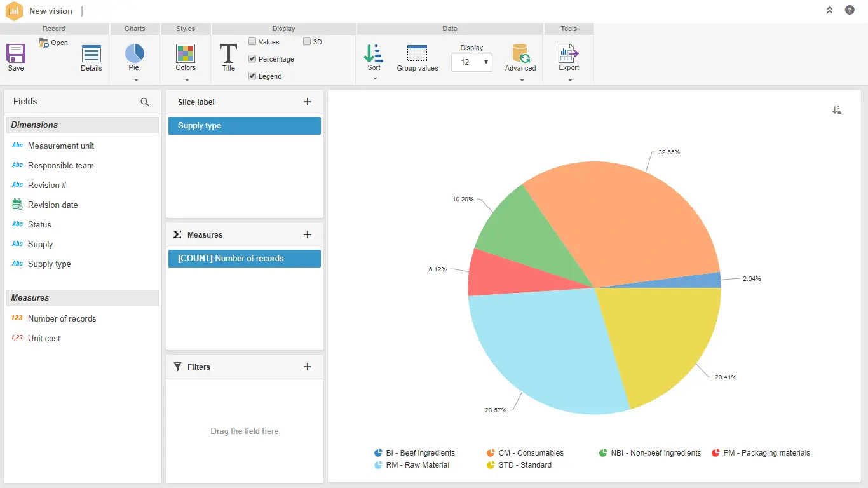
Task: Disable the Percentage checkbox
Action: [x=252, y=59]
